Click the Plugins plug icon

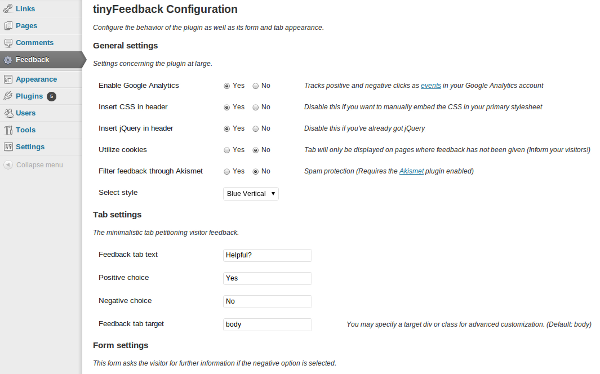8,96
